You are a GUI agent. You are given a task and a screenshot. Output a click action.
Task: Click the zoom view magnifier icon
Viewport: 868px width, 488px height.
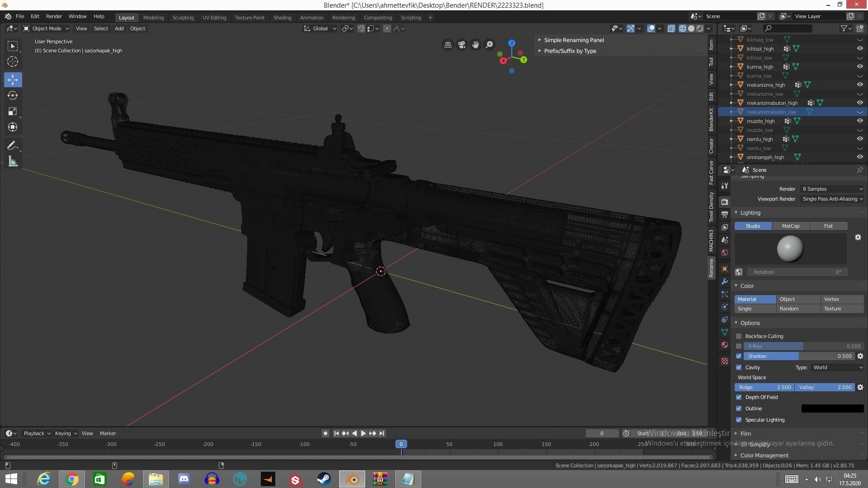click(x=490, y=45)
